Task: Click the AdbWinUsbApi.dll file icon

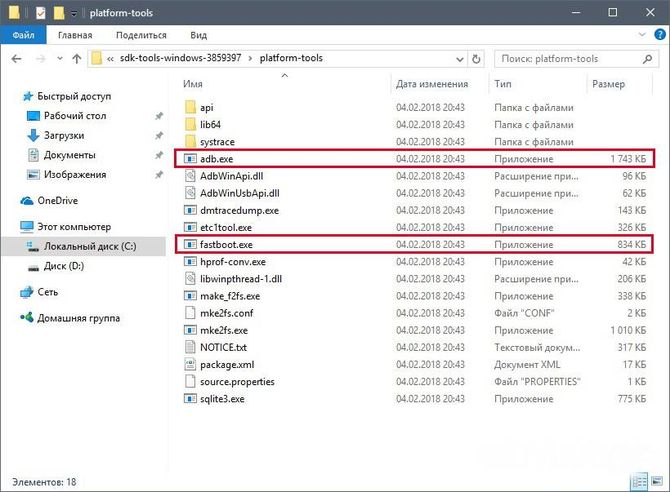Action: point(190,193)
